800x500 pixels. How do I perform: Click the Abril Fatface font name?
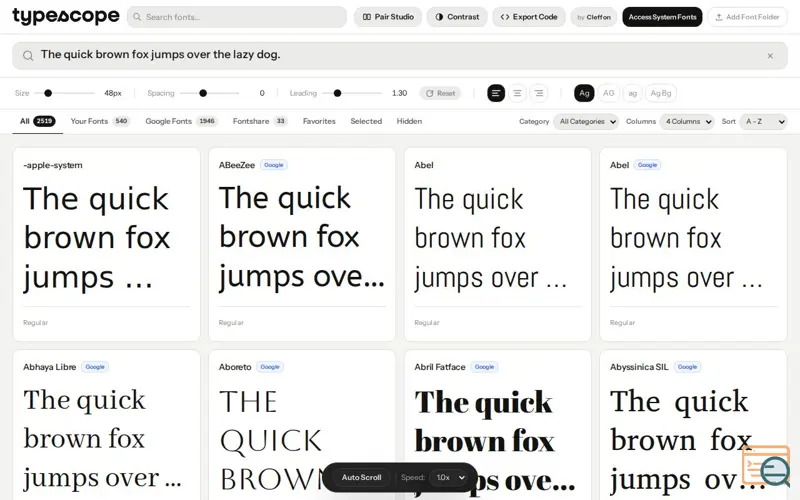click(440, 367)
